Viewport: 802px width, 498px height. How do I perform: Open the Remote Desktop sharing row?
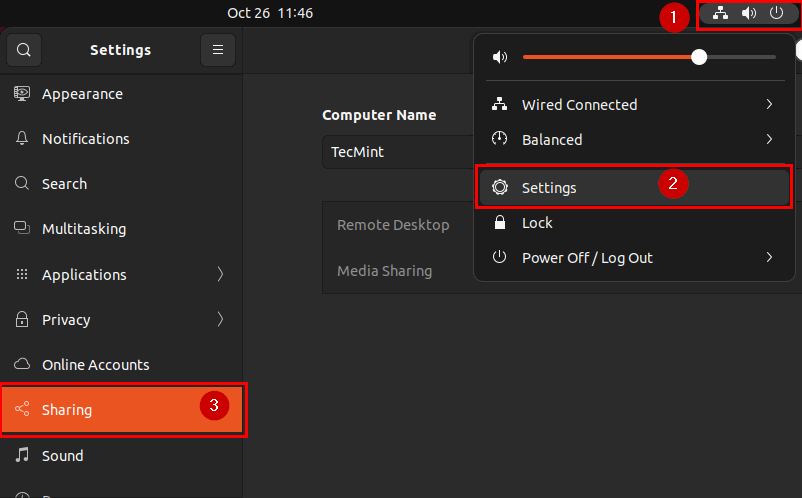tap(393, 225)
